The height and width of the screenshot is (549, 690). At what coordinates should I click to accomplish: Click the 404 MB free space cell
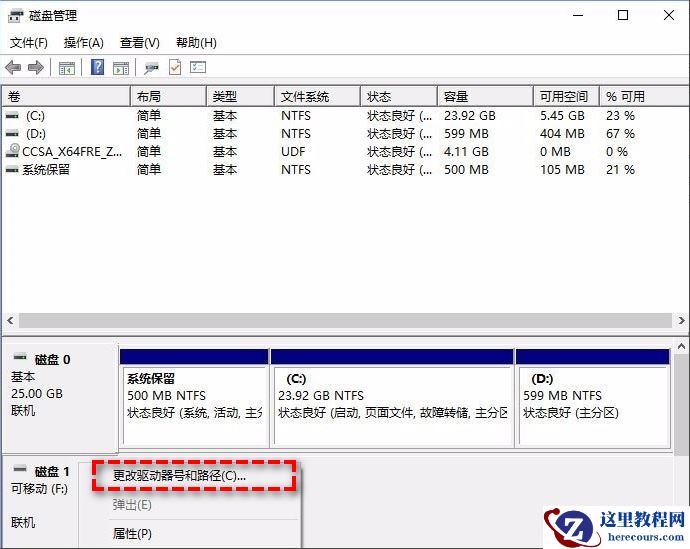point(562,133)
